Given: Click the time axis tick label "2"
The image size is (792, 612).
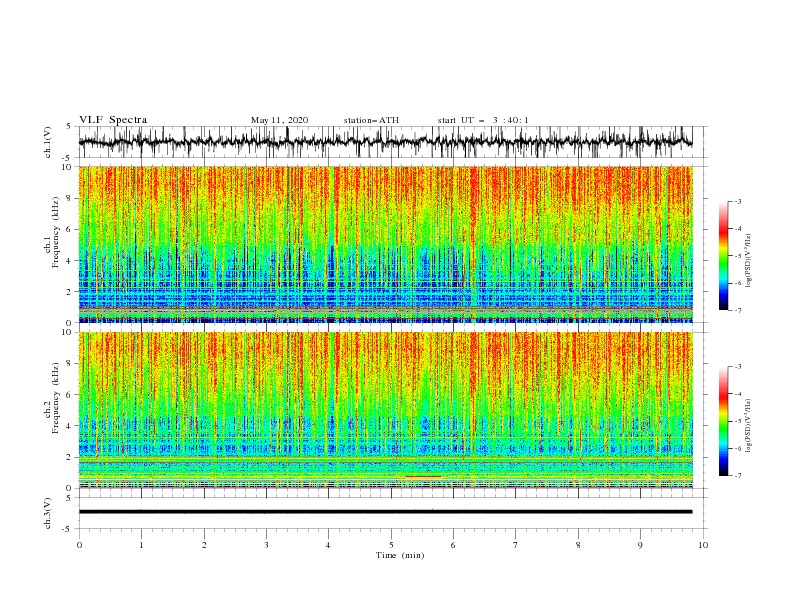Looking at the screenshot, I should [204, 545].
